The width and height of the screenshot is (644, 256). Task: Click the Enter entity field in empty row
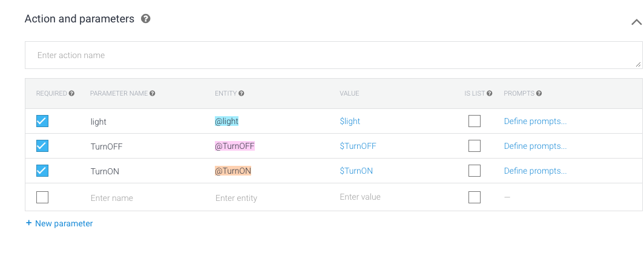click(x=236, y=198)
